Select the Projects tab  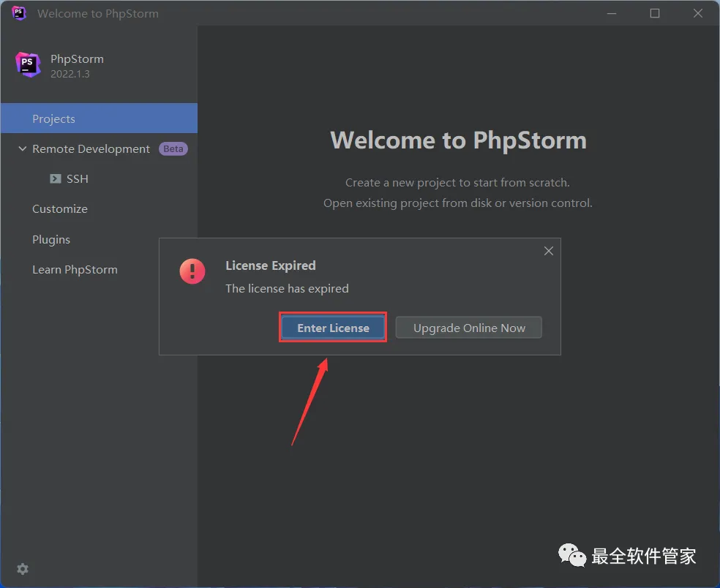point(99,118)
